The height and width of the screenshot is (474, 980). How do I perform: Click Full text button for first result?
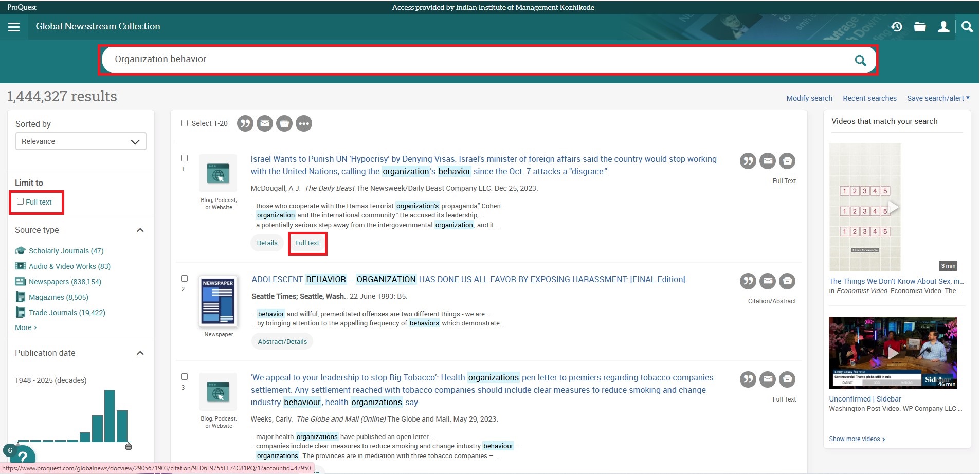(x=307, y=243)
